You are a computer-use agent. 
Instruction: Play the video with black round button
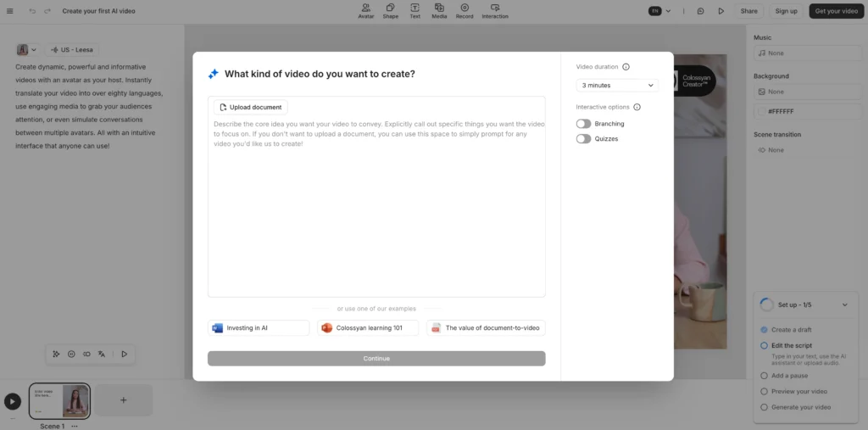pos(13,402)
